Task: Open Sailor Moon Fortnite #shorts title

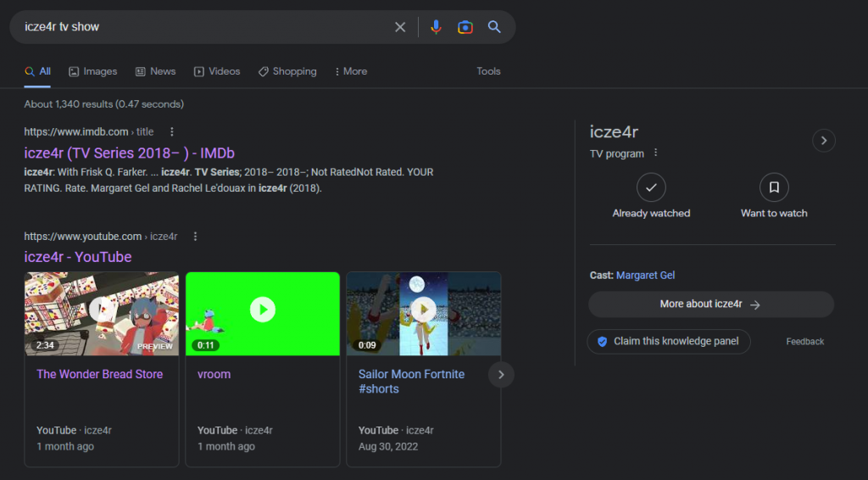Action: pos(411,382)
